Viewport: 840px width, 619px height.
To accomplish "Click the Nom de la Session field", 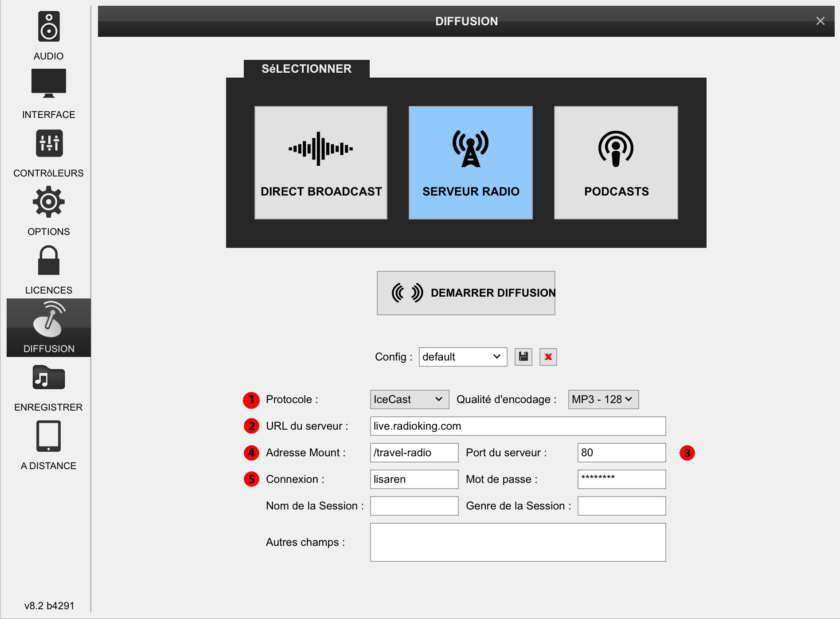I will pos(414,506).
